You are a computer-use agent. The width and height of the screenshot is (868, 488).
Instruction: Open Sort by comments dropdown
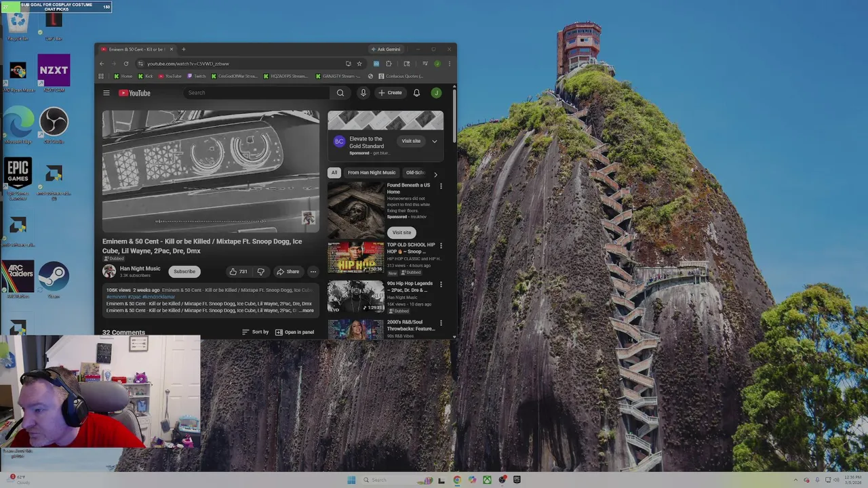coord(256,332)
